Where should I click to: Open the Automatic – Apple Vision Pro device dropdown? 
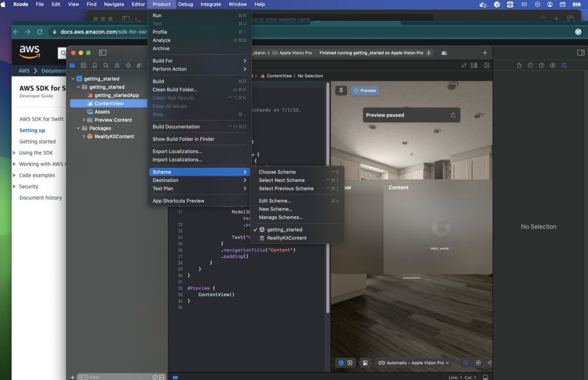(x=413, y=363)
